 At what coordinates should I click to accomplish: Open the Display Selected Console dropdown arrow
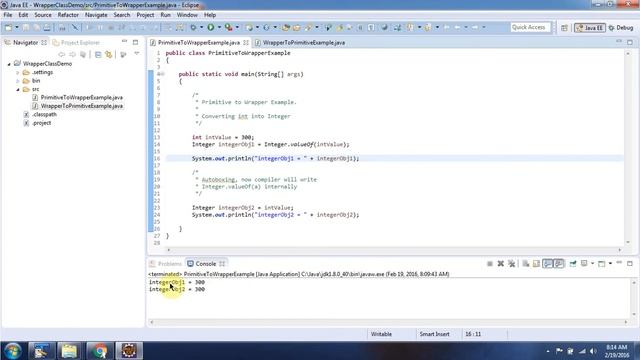point(592,264)
